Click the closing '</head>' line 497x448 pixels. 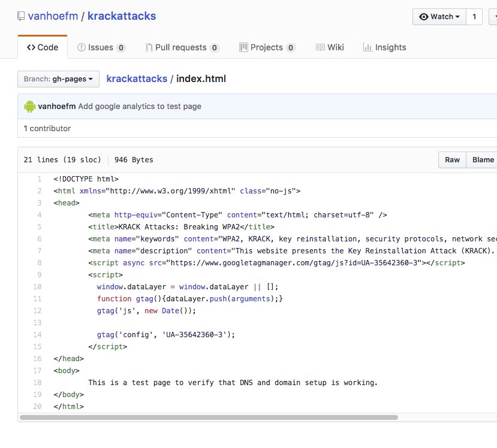click(69, 359)
